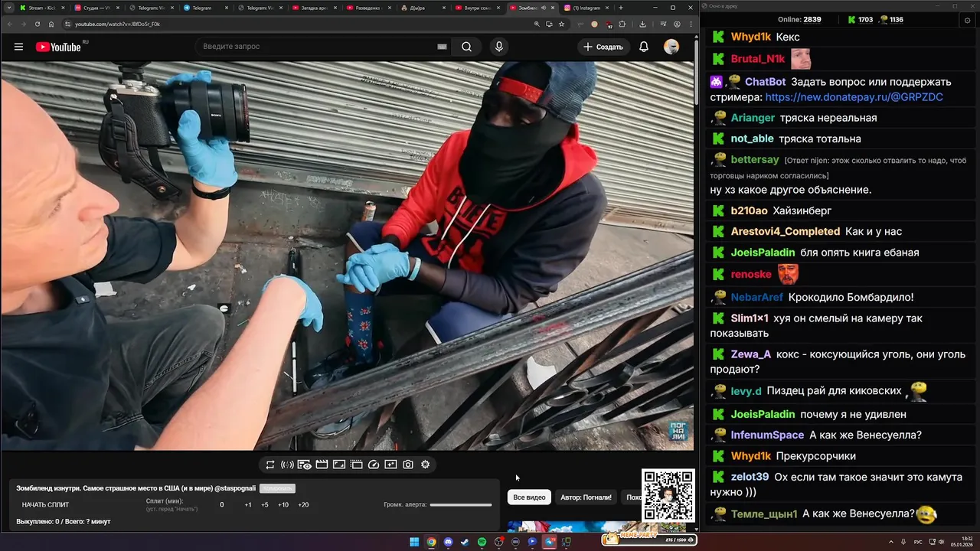This screenshot has width=980, height=551.
Task: Click the screen-plus icon in player toolbar
Action: (390, 465)
